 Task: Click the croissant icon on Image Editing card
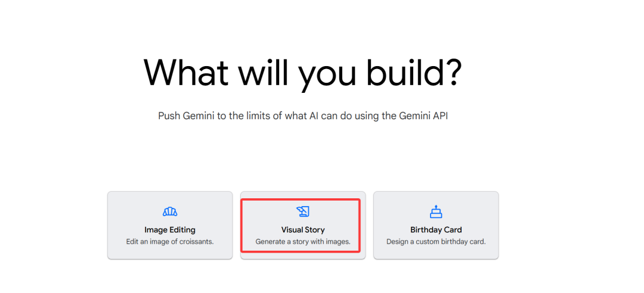169,212
